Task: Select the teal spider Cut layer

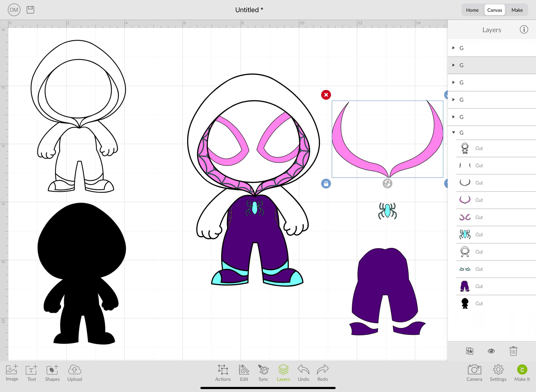Action: [x=496, y=235]
